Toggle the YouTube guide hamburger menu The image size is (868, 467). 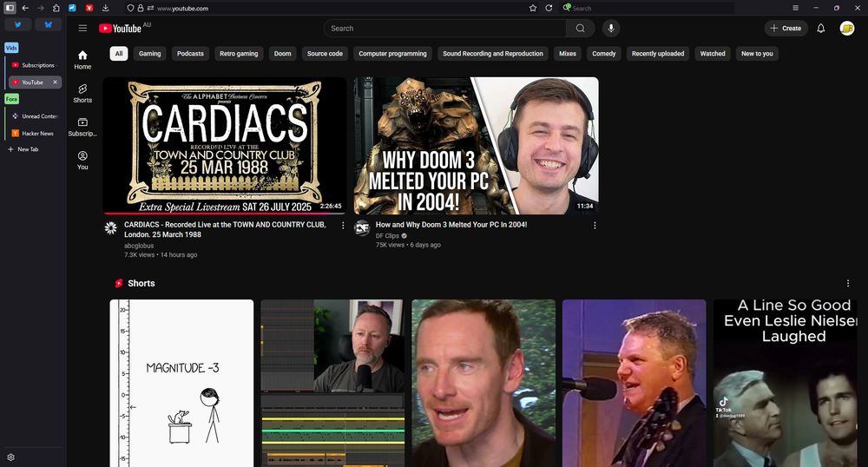point(82,29)
